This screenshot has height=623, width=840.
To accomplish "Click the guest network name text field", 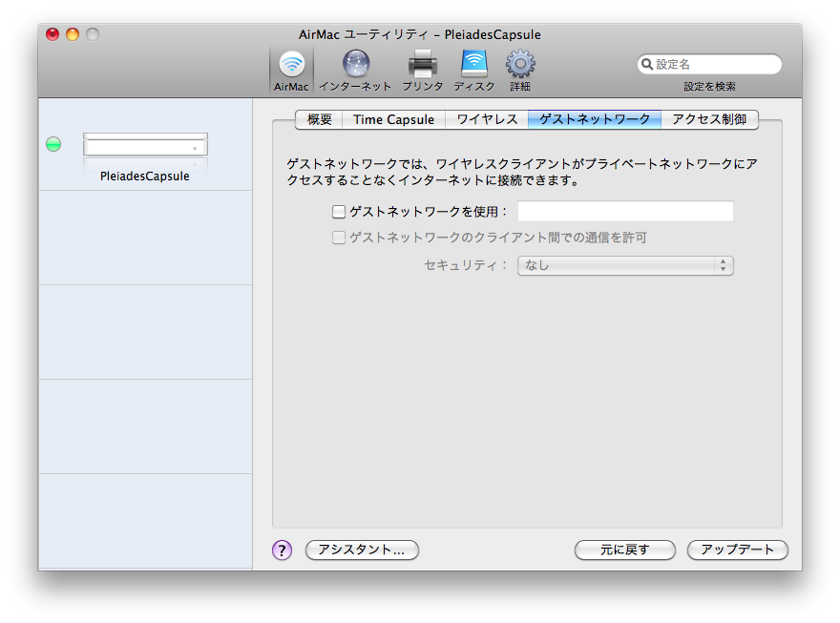I will pyautogui.click(x=625, y=212).
